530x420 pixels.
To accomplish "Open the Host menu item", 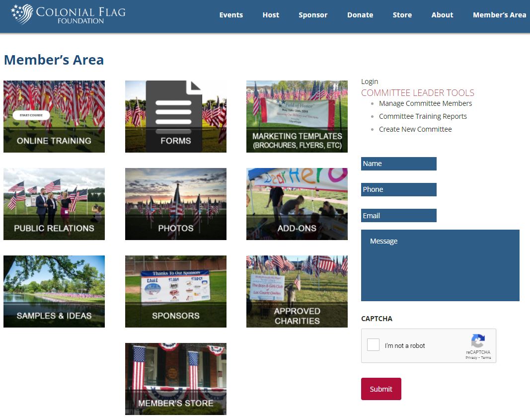I will coord(271,15).
